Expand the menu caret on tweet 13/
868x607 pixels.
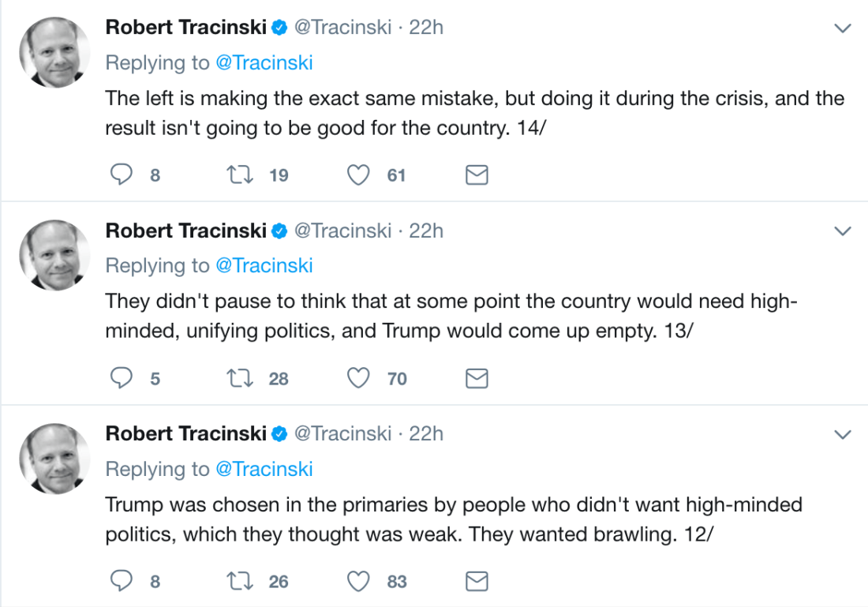tap(843, 230)
